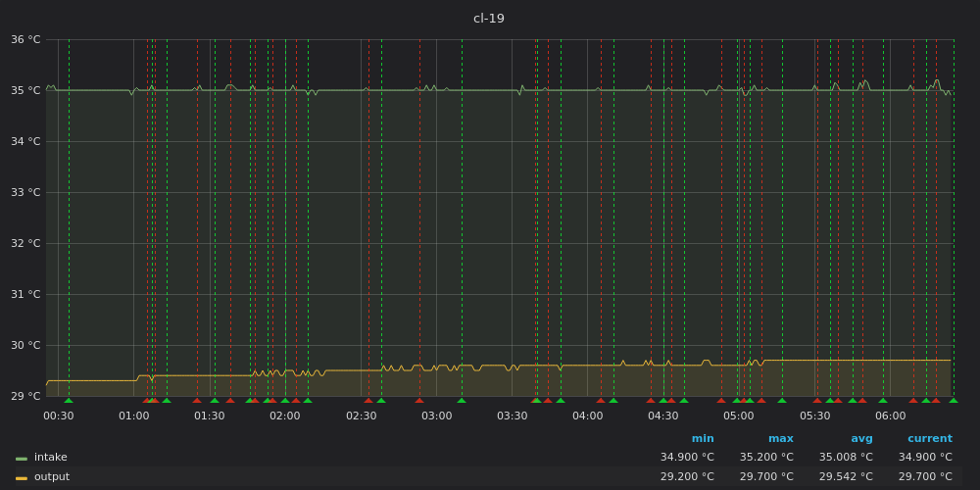
Task: Click the red annotation marker just before 03:00
Action: [419, 400]
